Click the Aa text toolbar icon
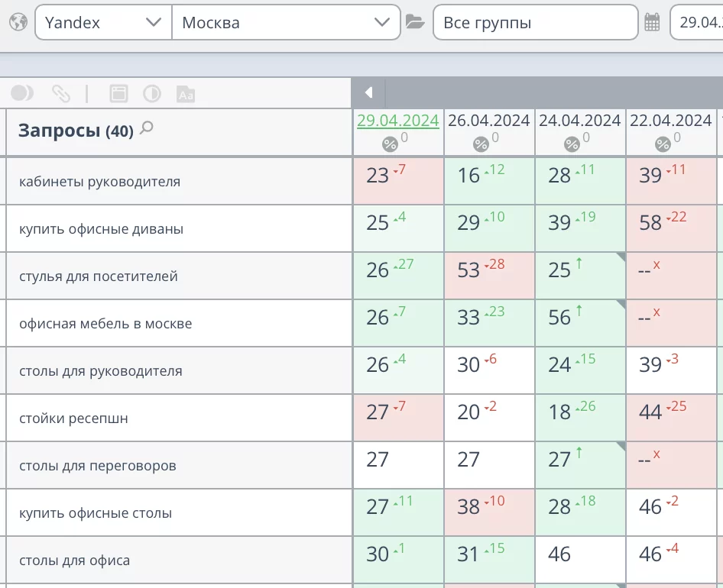The height and width of the screenshot is (588, 723). (x=186, y=94)
